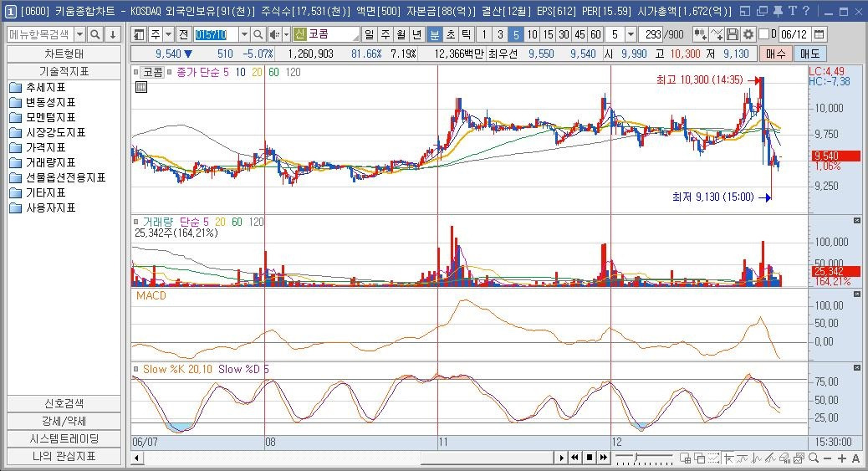This screenshot has height=471, width=868.
Task: Click play button in chart replay controls
Action: point(561,457)
